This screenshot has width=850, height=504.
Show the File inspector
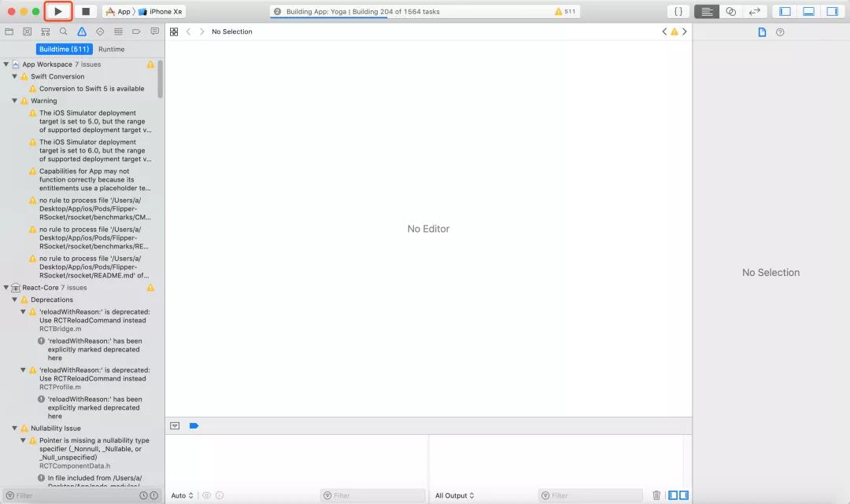coord(762,32)
